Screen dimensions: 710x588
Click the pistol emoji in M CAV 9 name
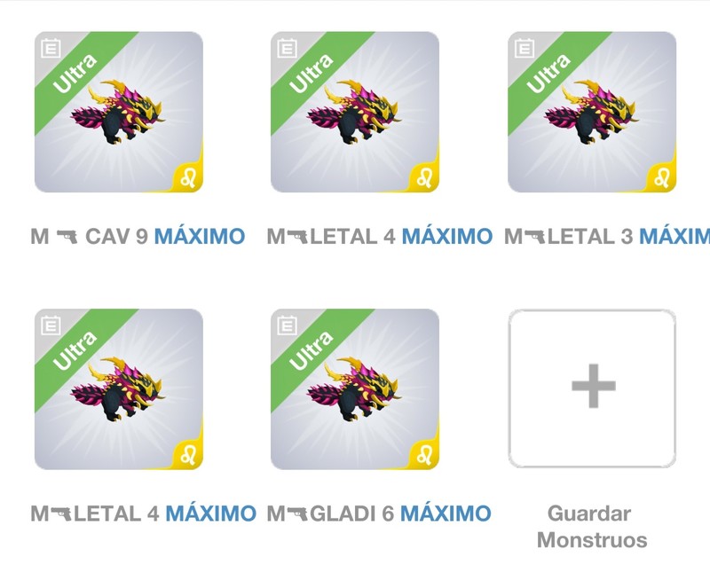pos(67,236)
